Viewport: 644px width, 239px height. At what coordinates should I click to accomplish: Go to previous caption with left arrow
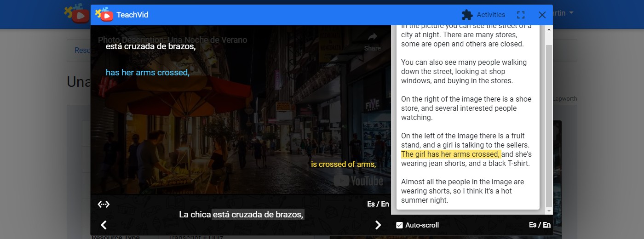pos(103,225)
